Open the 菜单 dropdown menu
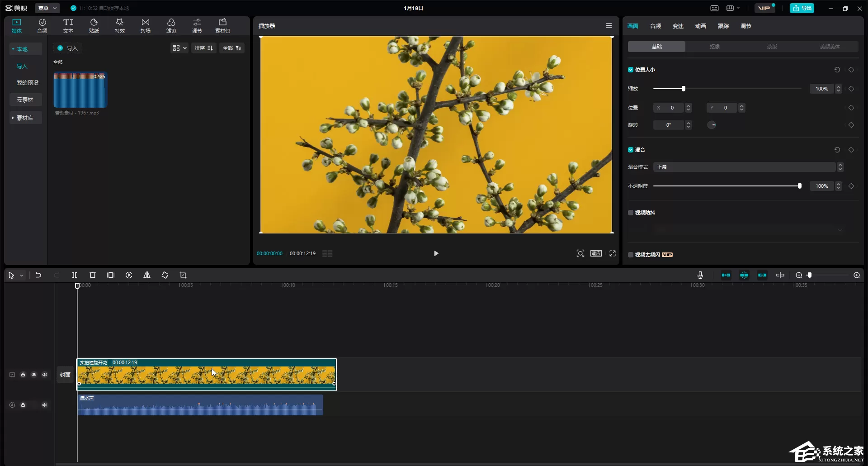 47,8
